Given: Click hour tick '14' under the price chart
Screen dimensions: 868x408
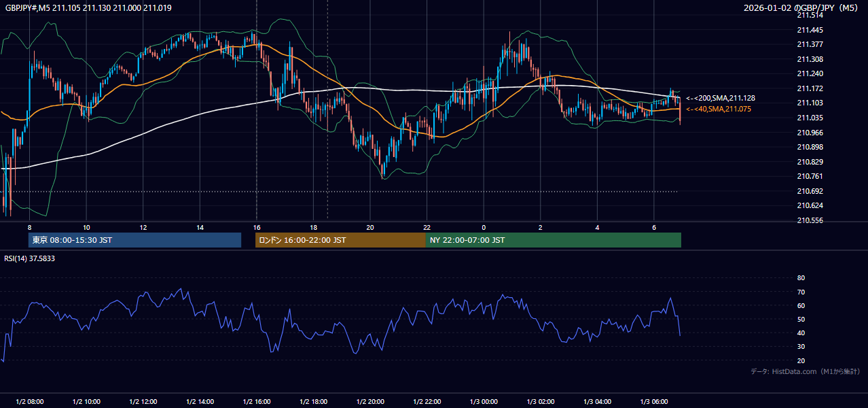Looking at the screenshot, I should click(200, 227).
